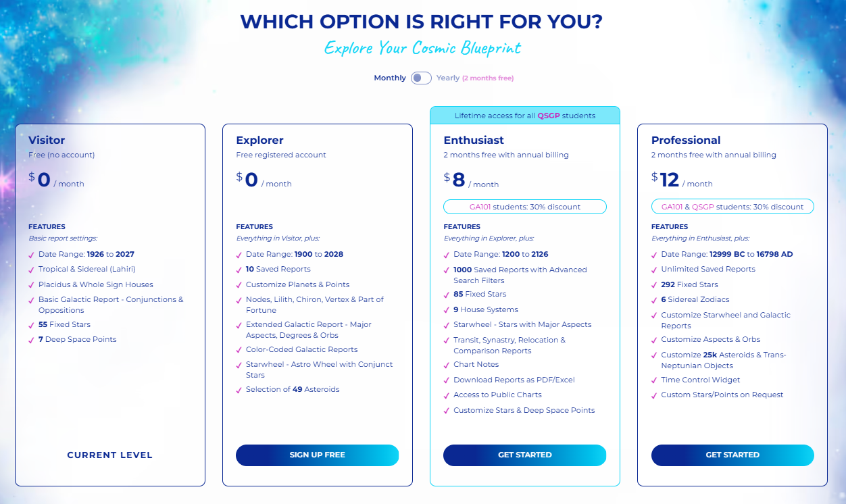Screen dimensions: 846x504
Task: Select the Yearly billing label
Action: (x=448, y=78)
